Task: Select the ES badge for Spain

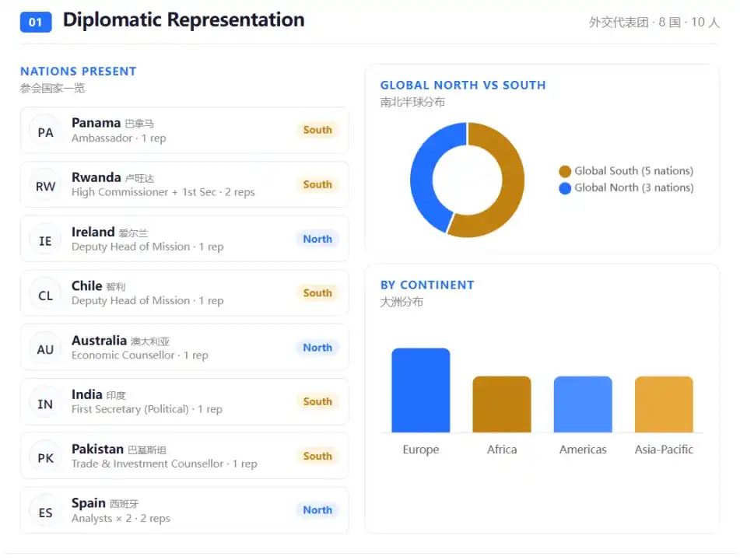Action: click(x=45, y=513)
